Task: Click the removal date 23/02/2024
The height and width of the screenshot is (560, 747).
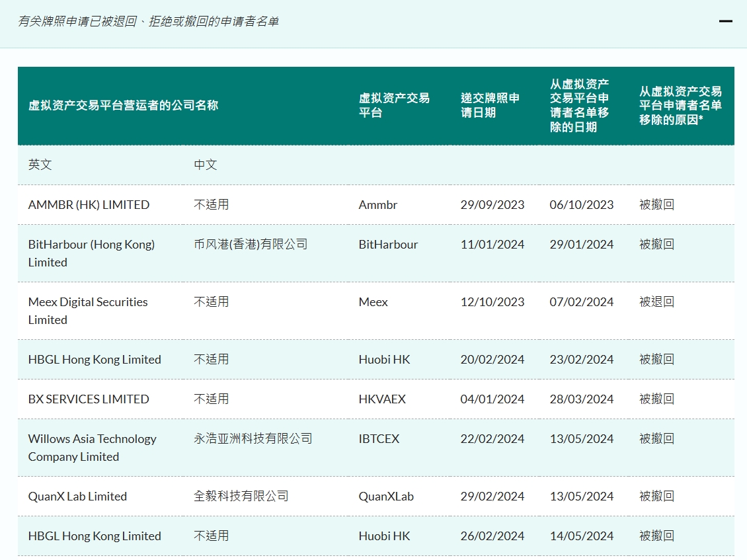Action: coord(581,360)
